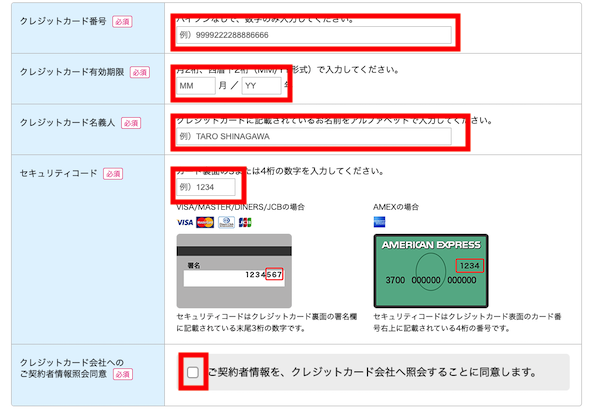Image resolution: width=600 pixels, height=415 pixels.
Task: Click the 567 code on gray card
Action: 274,274
